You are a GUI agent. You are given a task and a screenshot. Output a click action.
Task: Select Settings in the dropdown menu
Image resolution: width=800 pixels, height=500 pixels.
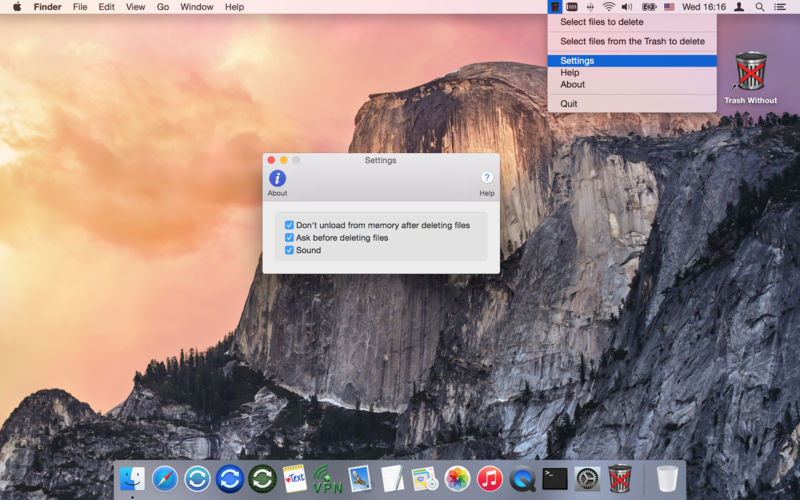click(x=632, y=61)
